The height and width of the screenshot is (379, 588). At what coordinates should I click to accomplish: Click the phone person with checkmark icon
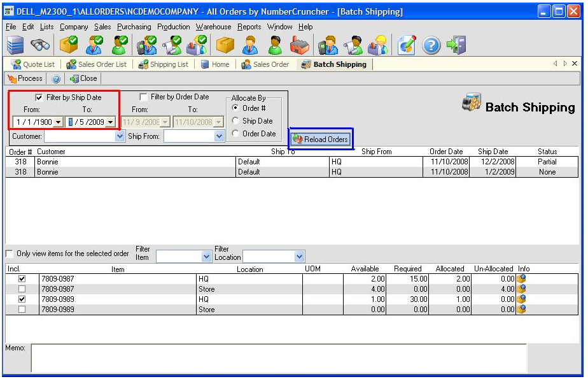point(146,45)
